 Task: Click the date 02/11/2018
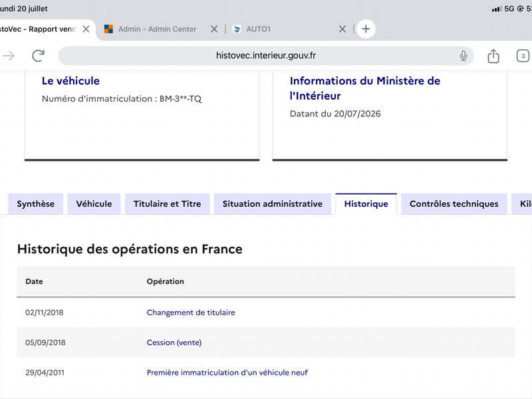[x=45, y=313]
